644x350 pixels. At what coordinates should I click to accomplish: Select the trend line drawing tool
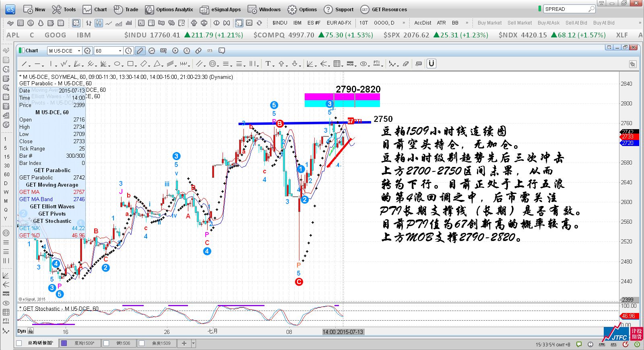click(24, 64)
